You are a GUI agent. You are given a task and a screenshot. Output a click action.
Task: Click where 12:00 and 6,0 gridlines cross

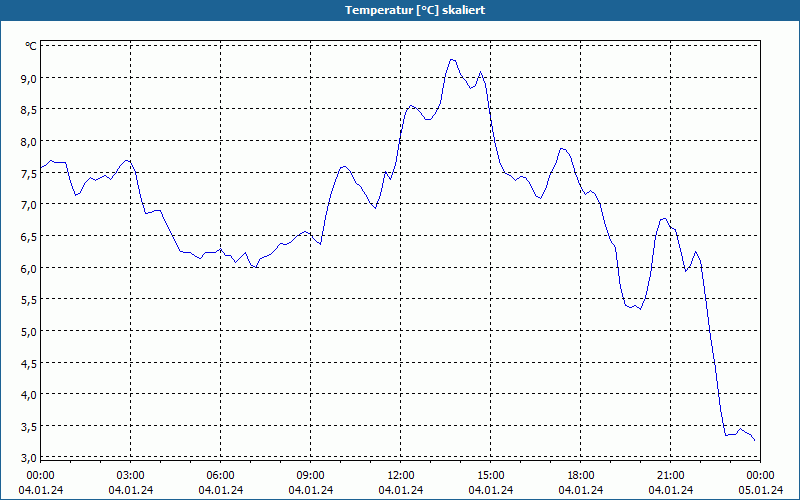tap(401, 267)
